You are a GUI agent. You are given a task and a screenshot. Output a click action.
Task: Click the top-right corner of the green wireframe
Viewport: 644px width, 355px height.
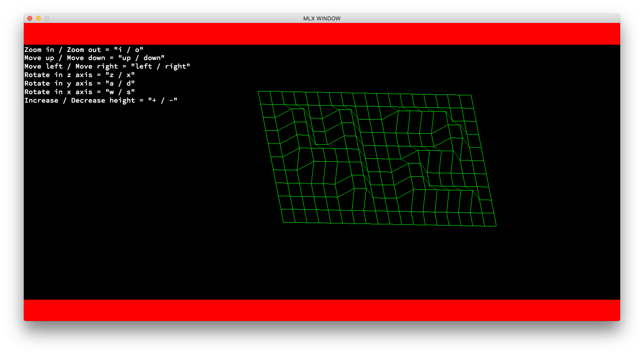pyautogui.click(x=471, y=95)
